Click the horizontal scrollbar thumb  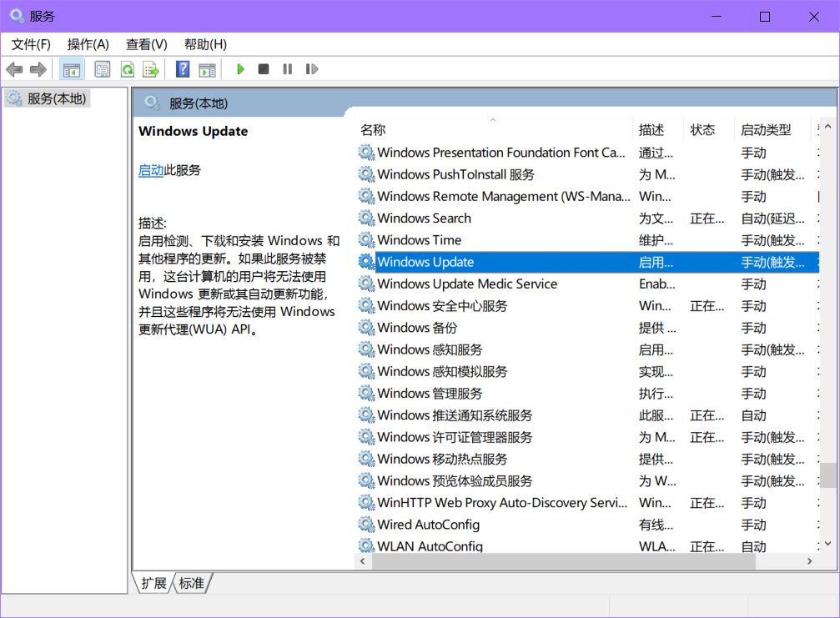[x=564, y=561]
